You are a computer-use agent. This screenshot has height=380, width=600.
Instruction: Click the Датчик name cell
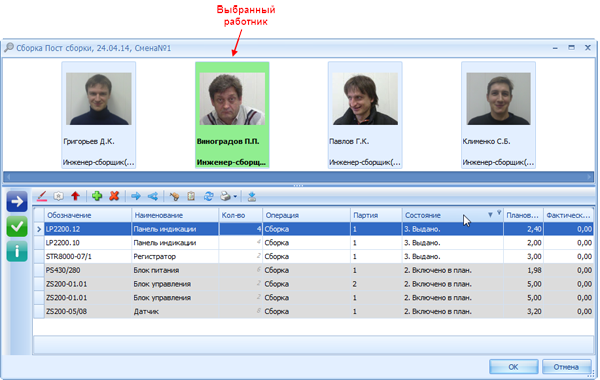(175, 312)
